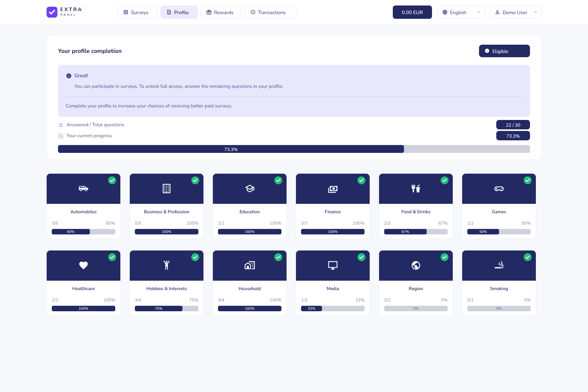Click the overall 73.3% profile progress bar
This screenshot has height=392, width=588.
pyautogui.click(x=294, y=149)
